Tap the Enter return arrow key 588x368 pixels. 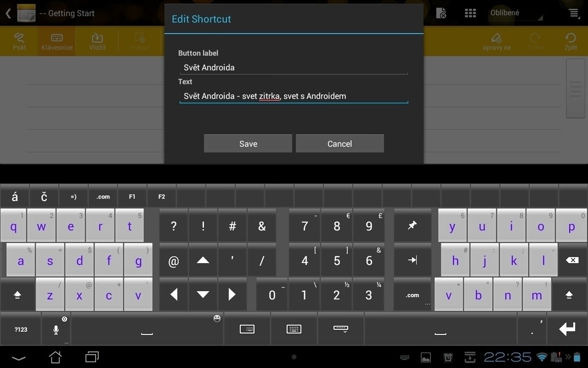(567, 329)
